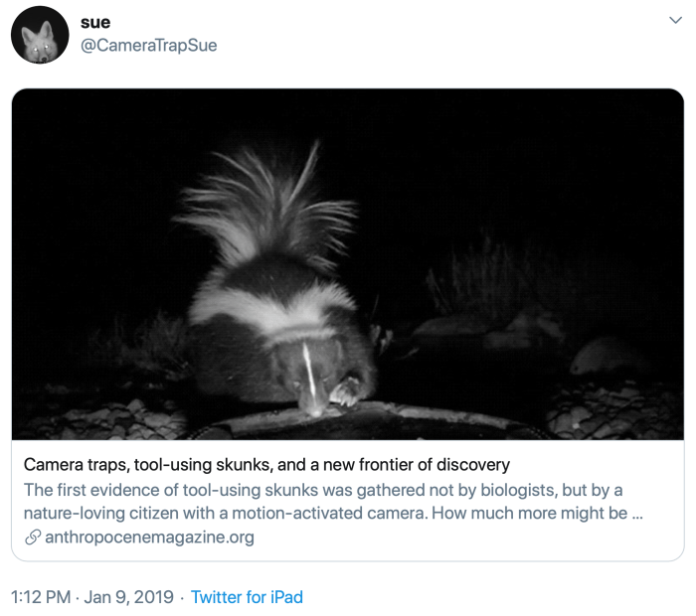Image resolution: width=696 pixels, height=616 pixels.
Task: Click the description starting "The first evidence"
Action: pyautogui.click(x=323, y=490)
